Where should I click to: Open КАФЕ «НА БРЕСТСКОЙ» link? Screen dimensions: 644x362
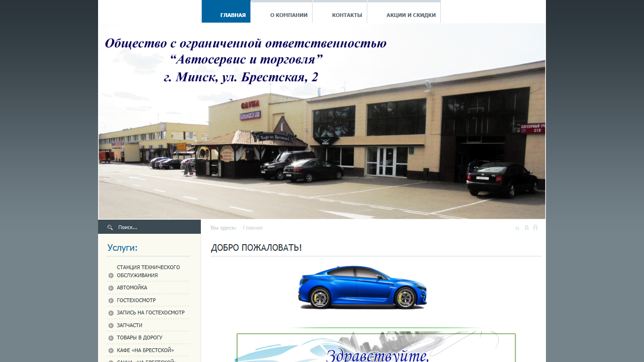coord(146,350)
